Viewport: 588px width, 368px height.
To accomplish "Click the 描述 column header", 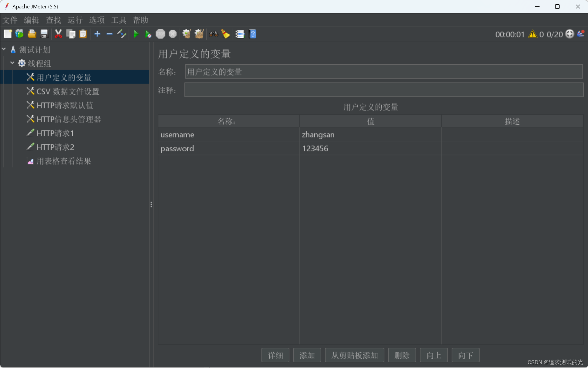I will tap(512, 121).
